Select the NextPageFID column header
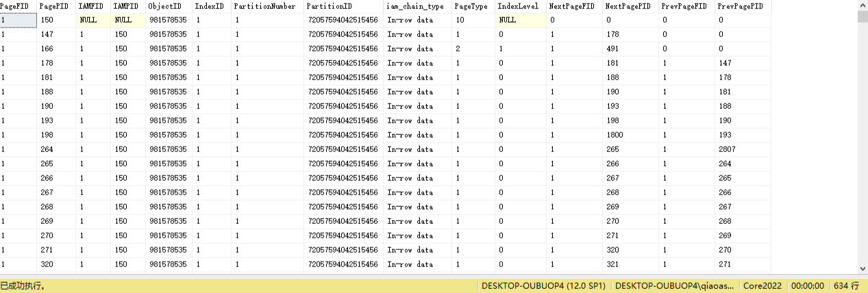 coord(574,5)
